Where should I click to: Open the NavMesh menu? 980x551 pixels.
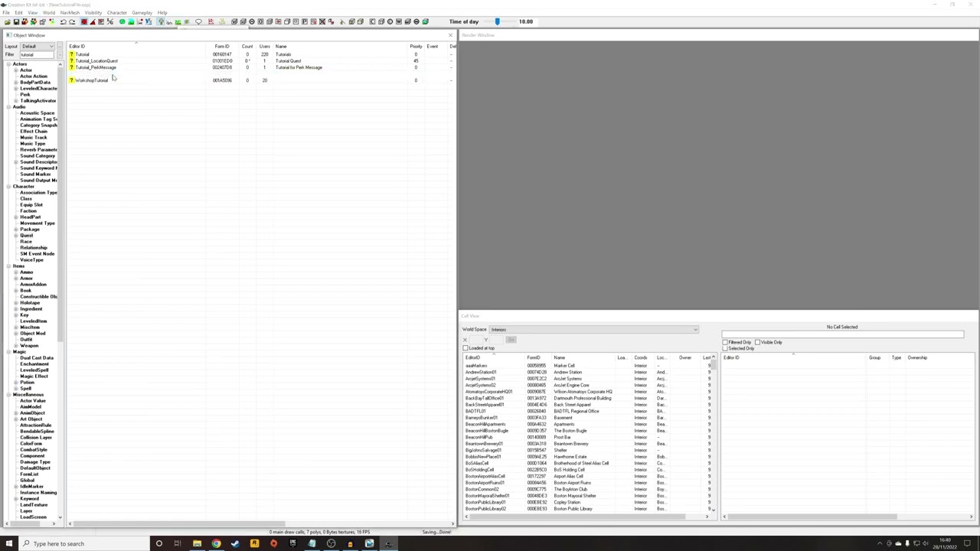(x=70, y=13)
